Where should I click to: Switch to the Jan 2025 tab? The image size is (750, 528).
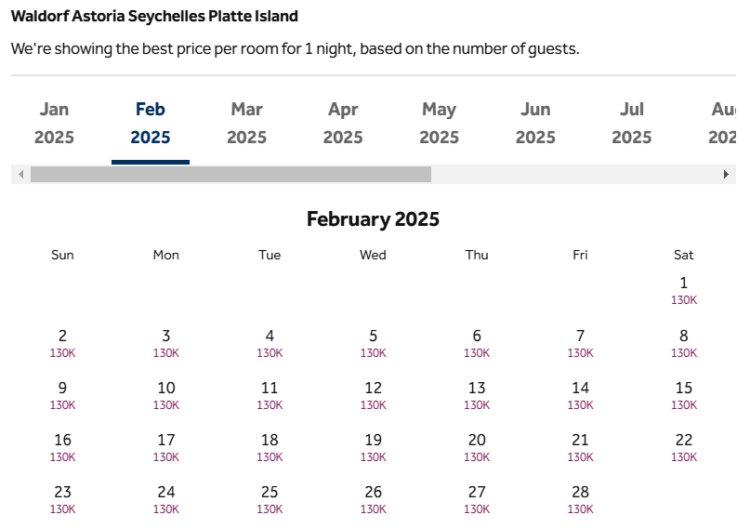54,123
